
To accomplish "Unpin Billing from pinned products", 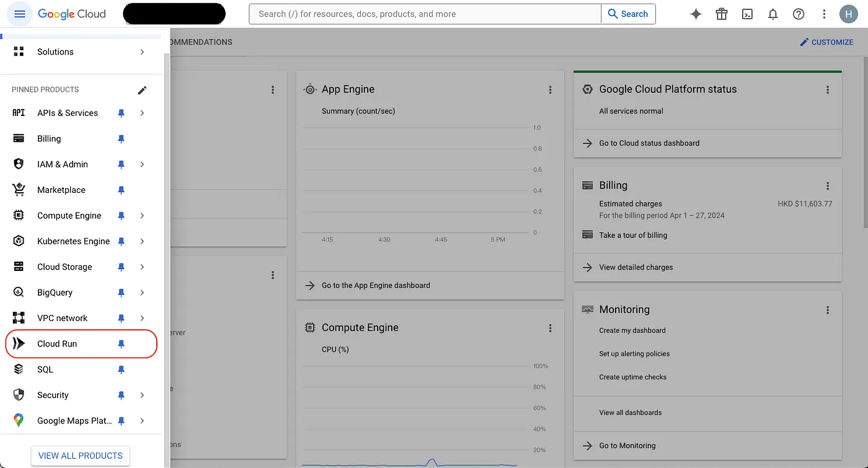I will pos(122,139).
